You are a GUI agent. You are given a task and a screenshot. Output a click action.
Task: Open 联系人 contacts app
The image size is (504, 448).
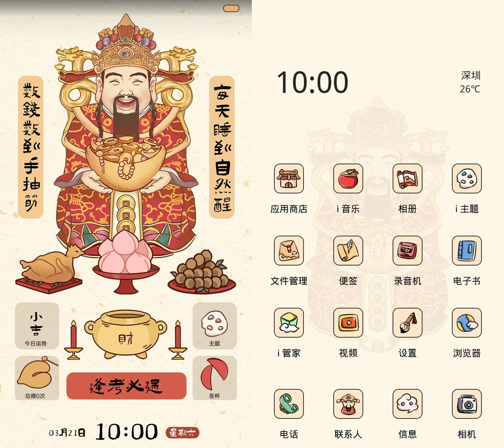pyautogui.click(x=348, y=404)
